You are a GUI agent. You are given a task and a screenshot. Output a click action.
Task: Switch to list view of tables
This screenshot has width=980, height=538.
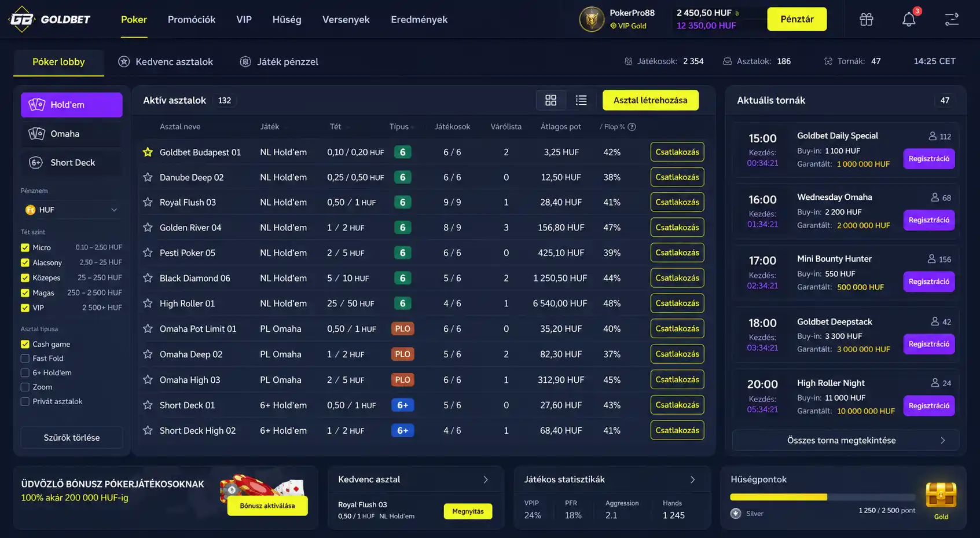coord(581,100)
